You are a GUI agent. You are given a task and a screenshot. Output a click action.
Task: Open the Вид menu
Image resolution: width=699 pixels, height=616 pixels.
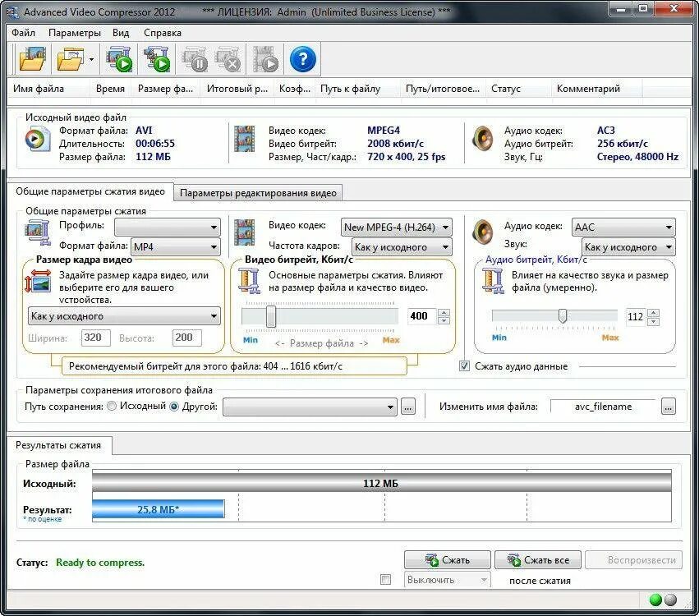click(x=121, y=33)
